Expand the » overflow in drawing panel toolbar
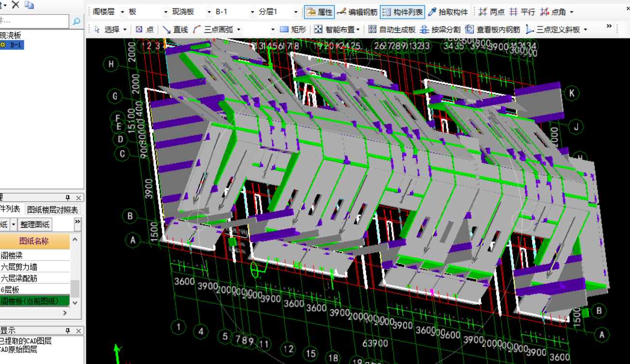The image size is (630, 364). click(x=77, y=221)
